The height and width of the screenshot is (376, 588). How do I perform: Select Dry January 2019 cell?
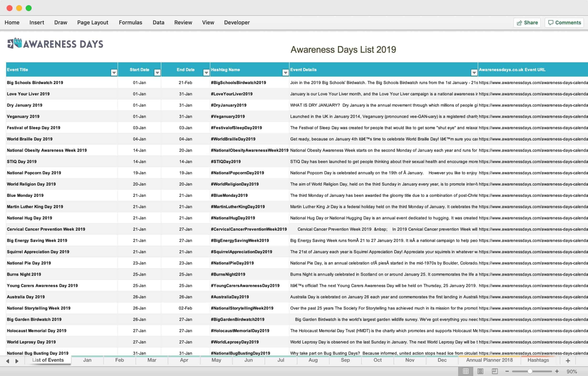coord(62,105)
